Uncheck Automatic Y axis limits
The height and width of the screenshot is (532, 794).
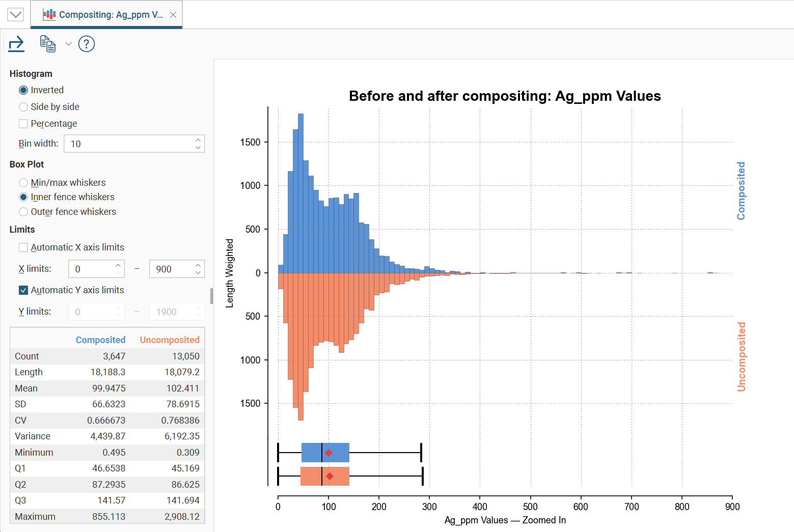point(23,290)
